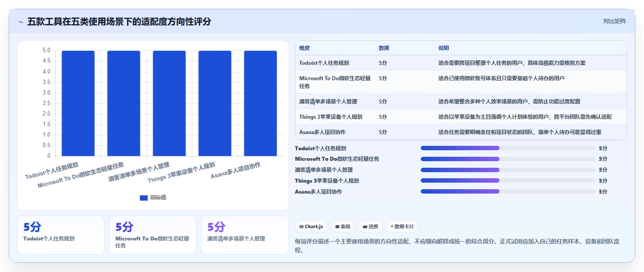The width and height of the screenshot is (644, 272).
Task: Open the 5分 Todoist个人任务规划 data card
Action: [x=61, y=235]
